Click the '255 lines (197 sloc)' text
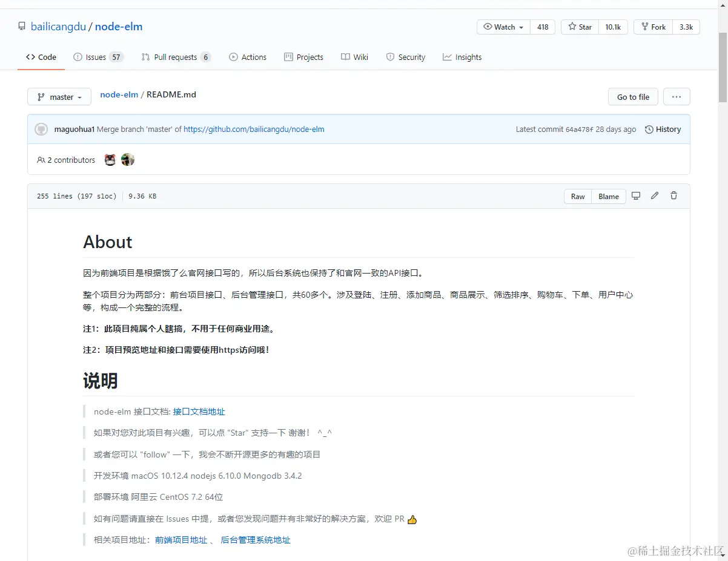 pyautogui.click(x=76, y=196)
